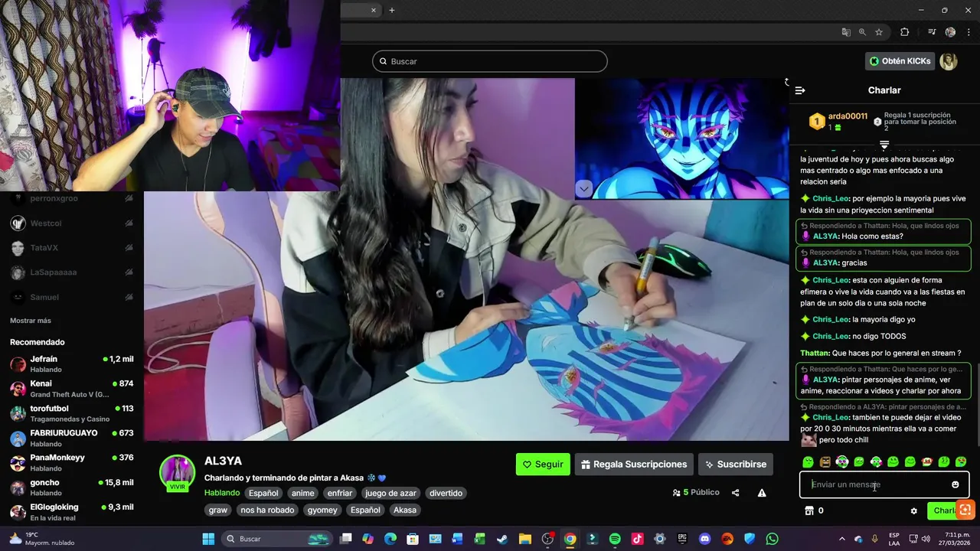Open chat settings gear icon
This screenshot has height=551, width=980.
pyautogui.click(x=913, y=510)
